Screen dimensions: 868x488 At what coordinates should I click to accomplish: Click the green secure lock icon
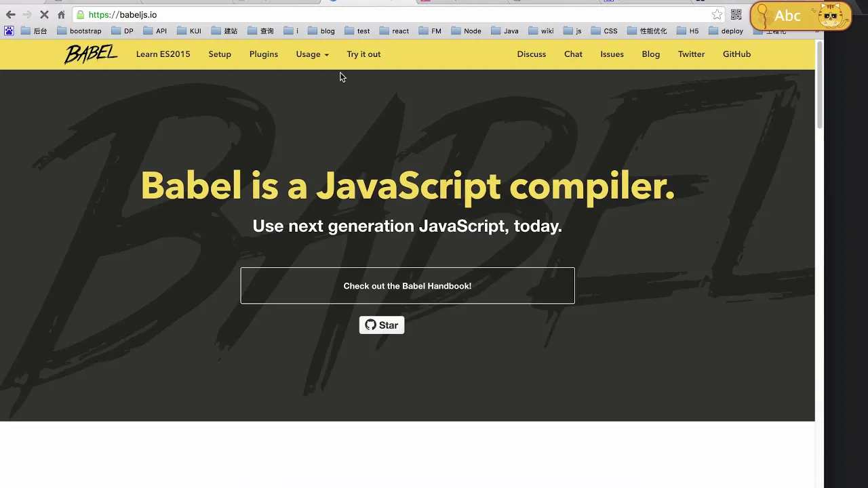[81, 14]
